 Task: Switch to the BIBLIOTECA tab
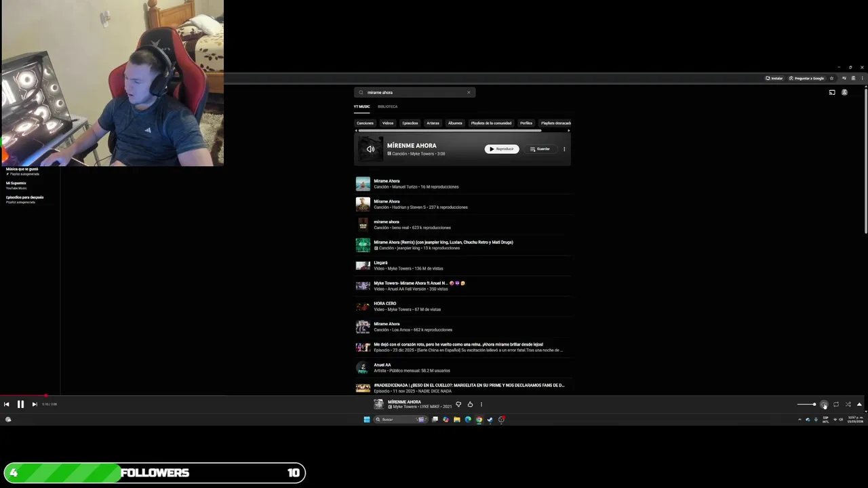click(388, 106)
